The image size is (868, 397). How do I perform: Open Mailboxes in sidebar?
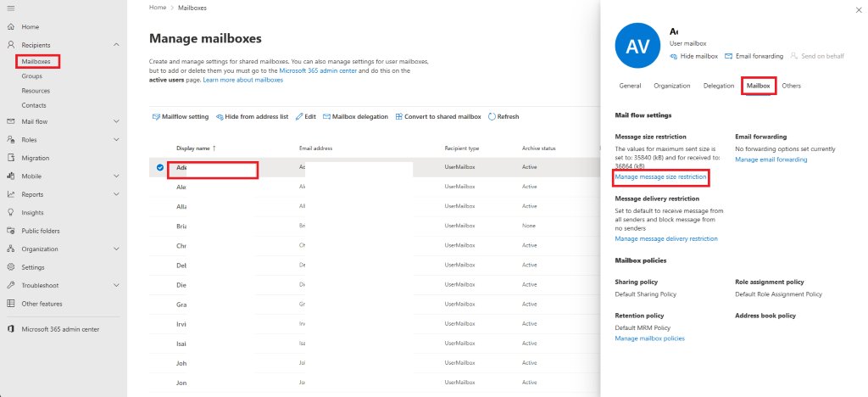pos(36,61)
